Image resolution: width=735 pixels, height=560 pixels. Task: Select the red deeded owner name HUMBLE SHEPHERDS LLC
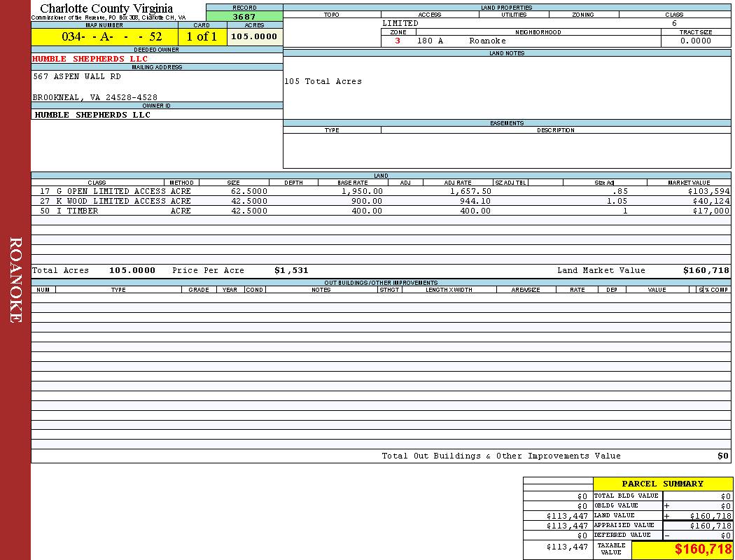(x=90, y=59)
